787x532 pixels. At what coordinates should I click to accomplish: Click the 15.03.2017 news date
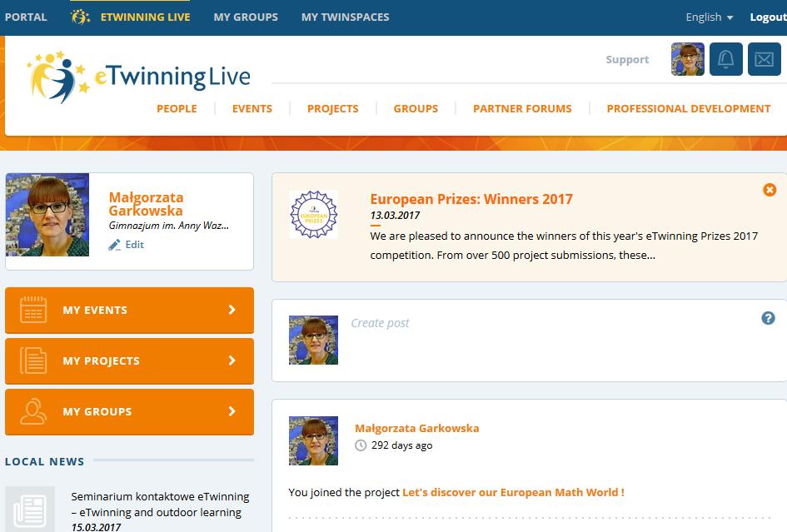click(96, 527)
